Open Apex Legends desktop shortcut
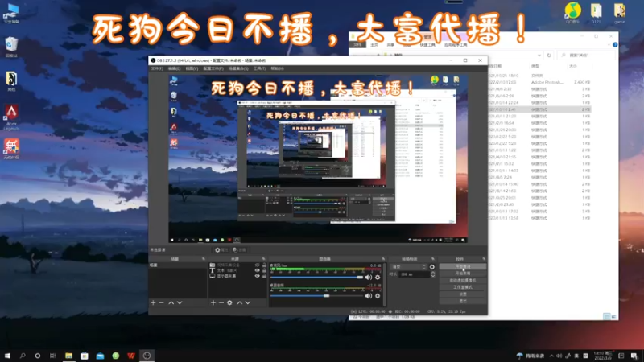Image resolution: width=644 pixels, height=362 pixels. coord(11,117)
